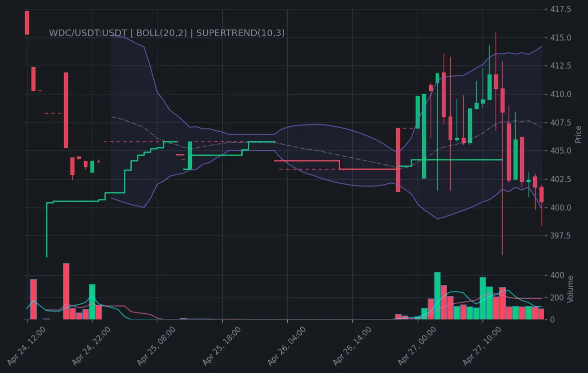
Task: Select the 407.5 price axis label
Action: coord(561,122)
